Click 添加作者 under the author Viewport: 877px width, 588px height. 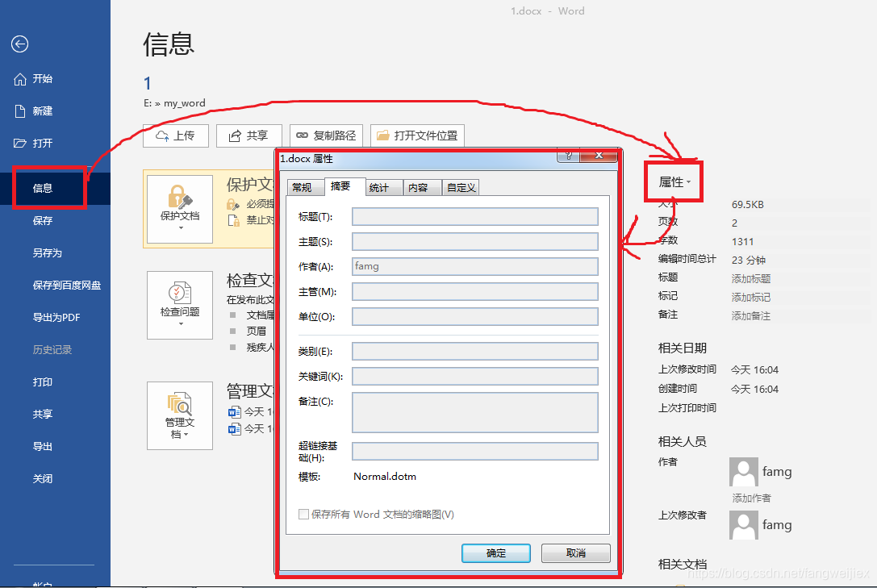coord(751,498)
